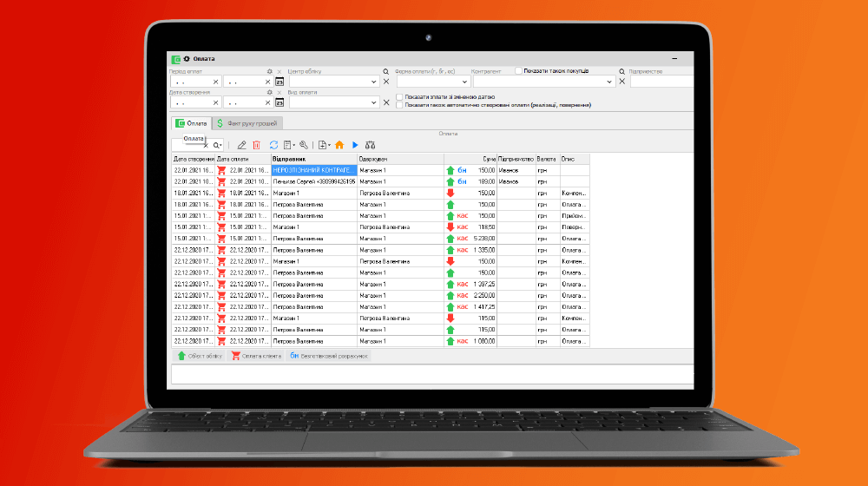The width and height of the screenshot is (868, 486).
Task: Open the 'Вид оплати' dropdown list
Action: click(373, 102)
